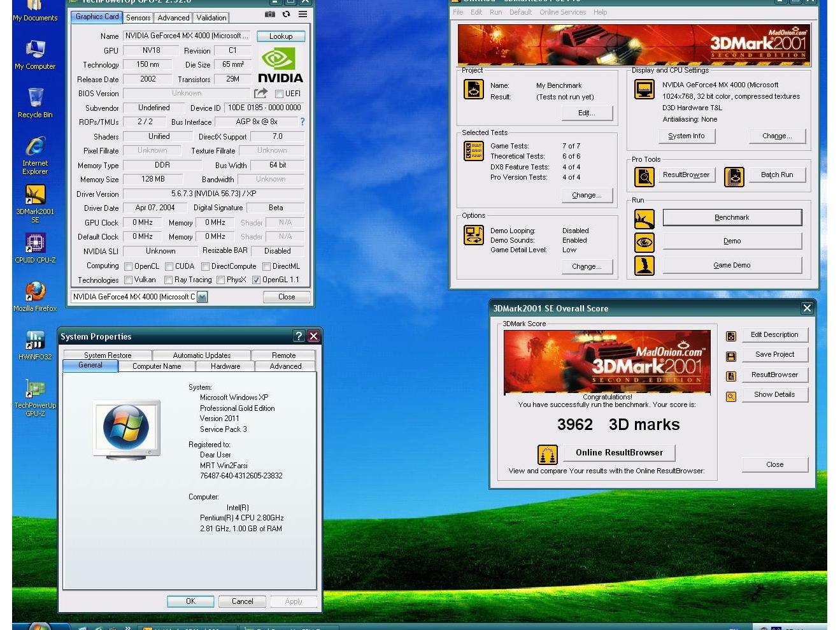Toggle the CUDA checkbox

pyautogui.click(x=169, y=267)
